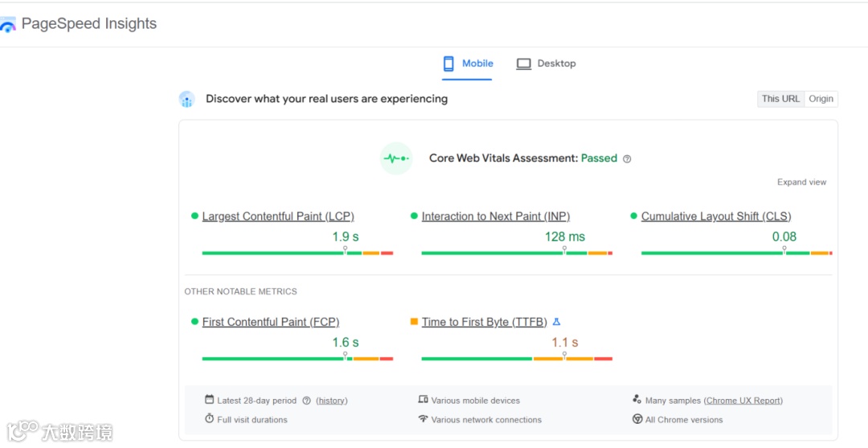Select the Origin toggle option
Image resolution: width=868 pixels, height=448 pixels.
(x=821, y=99)
